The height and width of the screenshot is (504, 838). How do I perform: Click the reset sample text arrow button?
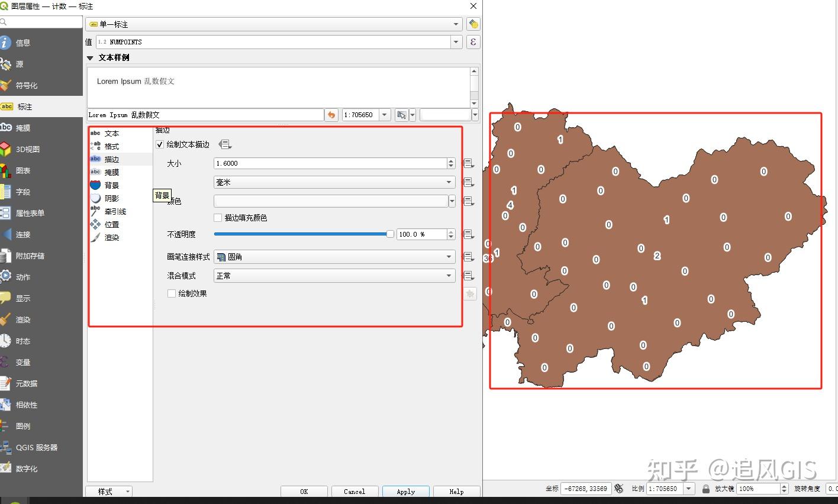point(332,115)
